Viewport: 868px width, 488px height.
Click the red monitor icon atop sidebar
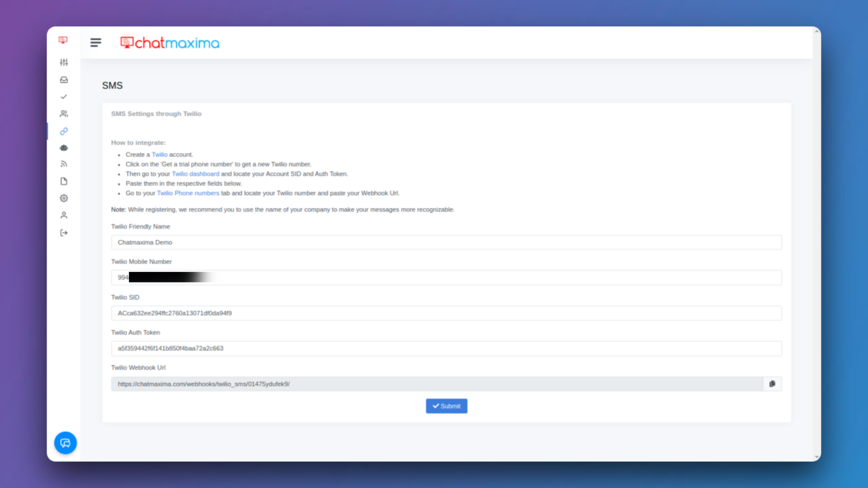(63, 40)
